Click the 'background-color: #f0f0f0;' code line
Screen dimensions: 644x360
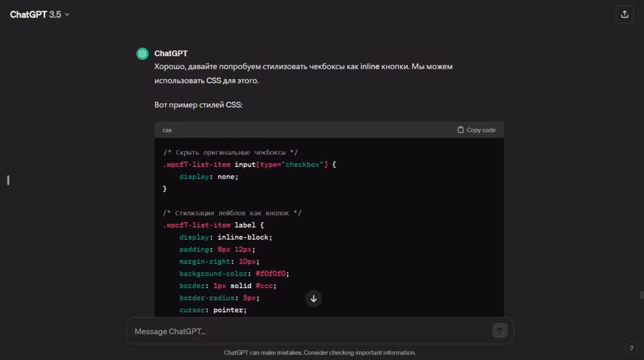234,274
